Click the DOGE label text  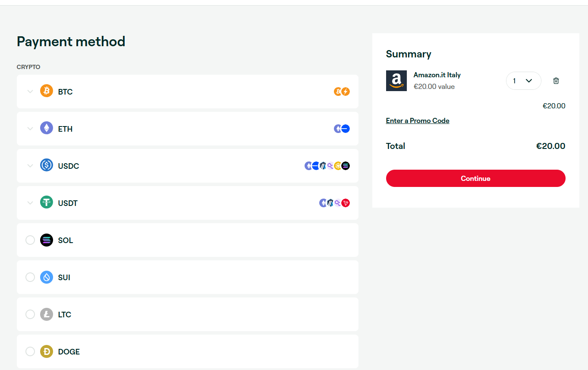pos(69,351)
